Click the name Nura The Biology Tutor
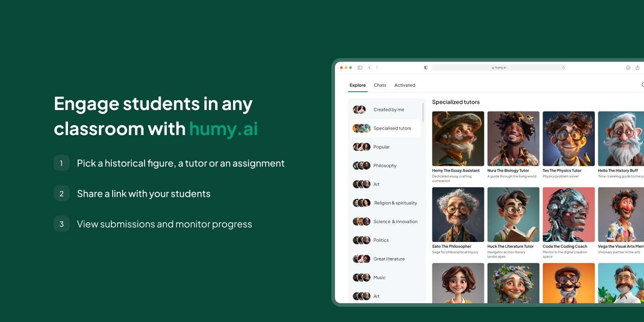Image resolution: width=644 pixels, height=322 pixels. point(508,170)
